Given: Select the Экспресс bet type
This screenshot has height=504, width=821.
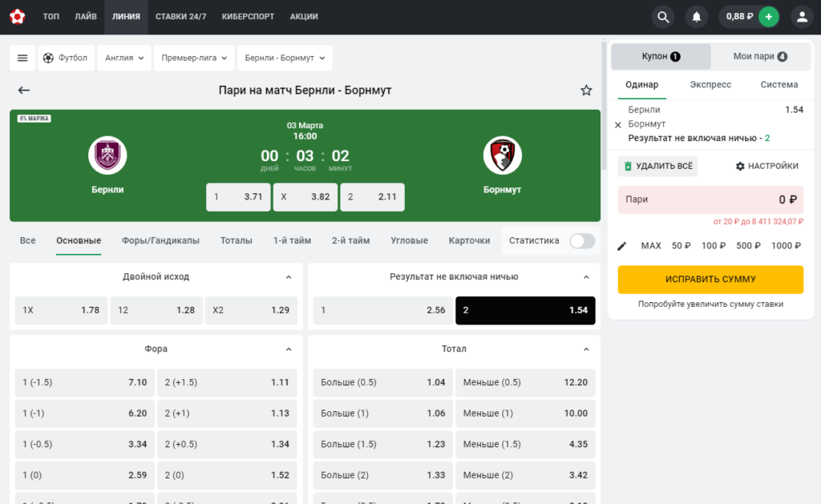Looking at the screenshot, I should click(710, 85).
